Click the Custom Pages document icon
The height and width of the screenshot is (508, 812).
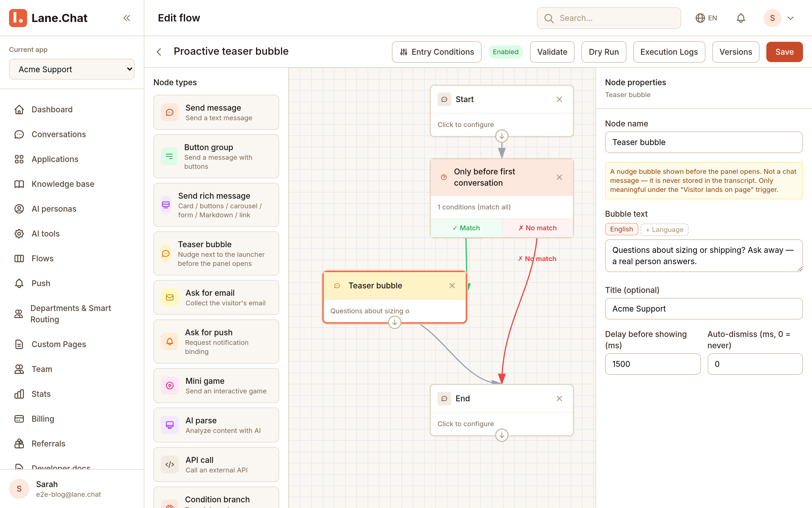click(19, 344)
